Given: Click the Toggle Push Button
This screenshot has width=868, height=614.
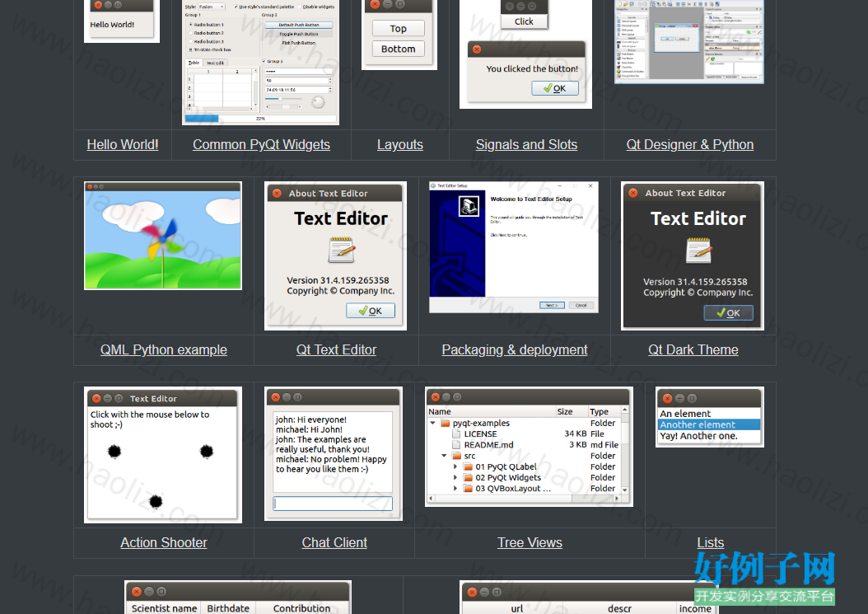Looking at the screenshot, I should click(299, 34).
